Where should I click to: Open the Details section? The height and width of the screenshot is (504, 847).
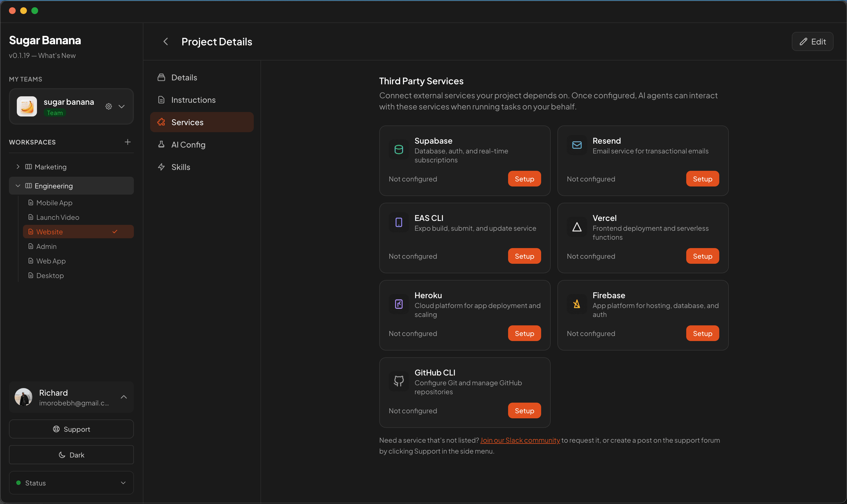click(x=202, y=78)
